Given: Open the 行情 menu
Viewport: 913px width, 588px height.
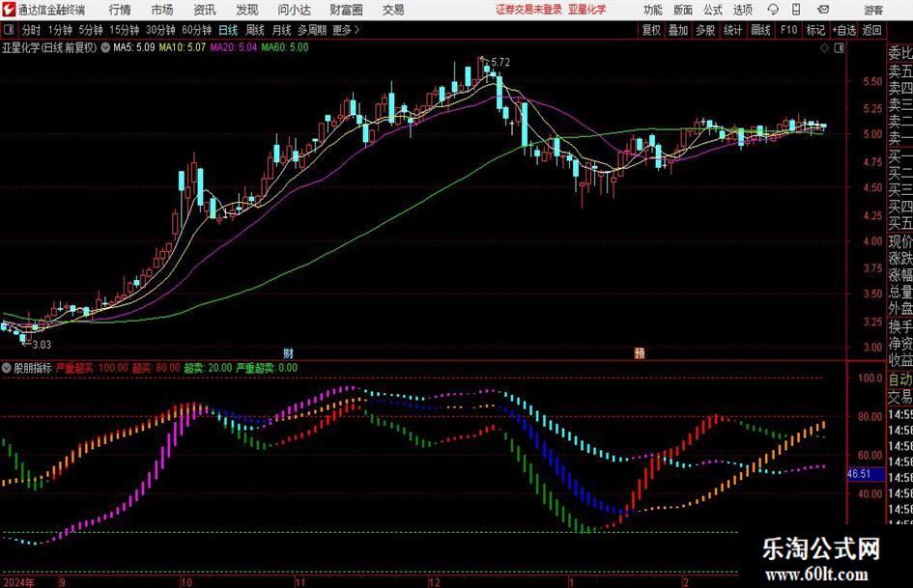Looking at the screenshot, I should click(120, 10).
